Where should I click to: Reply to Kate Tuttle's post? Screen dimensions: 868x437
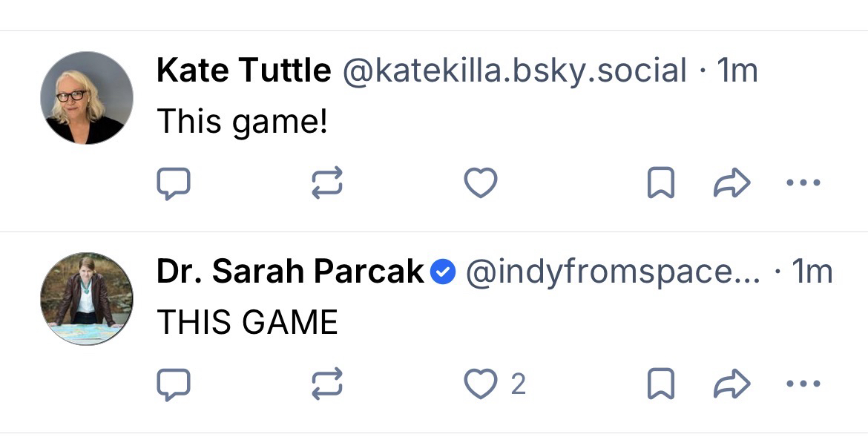click(x=174, y=183)
